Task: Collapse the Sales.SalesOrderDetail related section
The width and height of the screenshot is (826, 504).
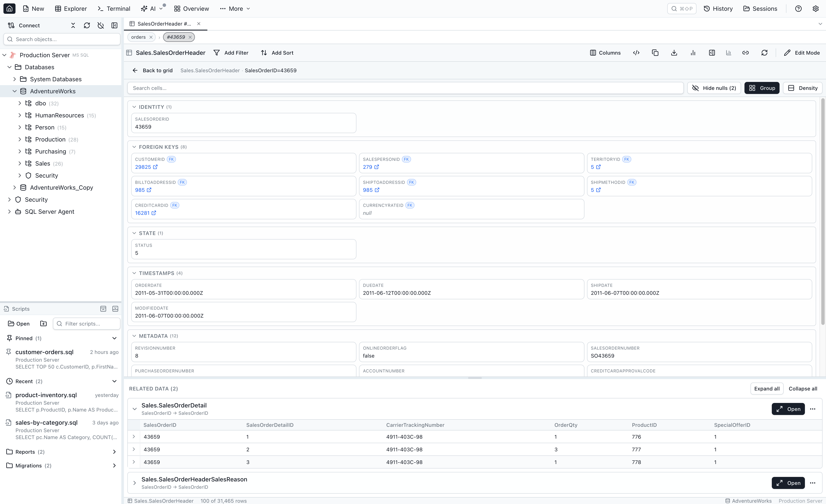Action: coord(134,409)
